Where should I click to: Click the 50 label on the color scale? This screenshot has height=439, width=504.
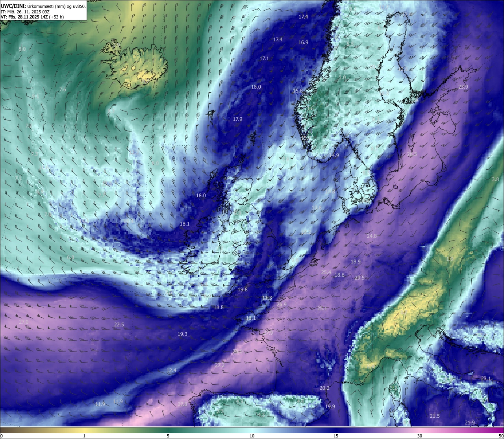click(501, 435)
